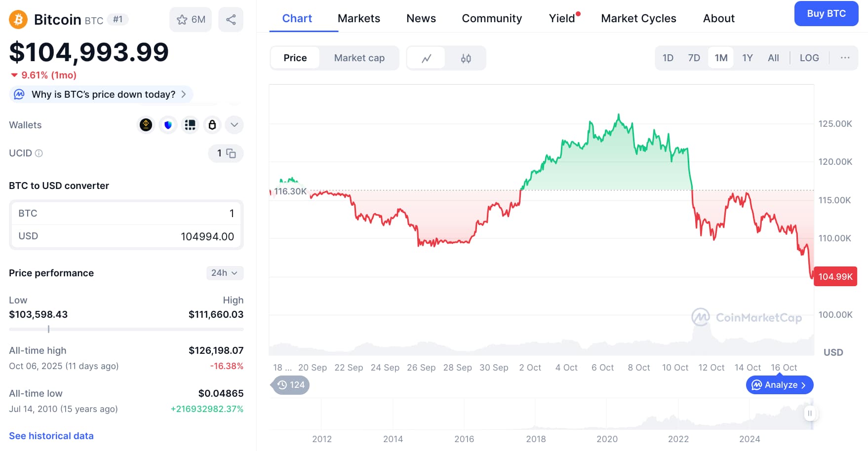Open the 24h price performance dropdown
This screenshot has height=451, width=868.
(225, 273)
